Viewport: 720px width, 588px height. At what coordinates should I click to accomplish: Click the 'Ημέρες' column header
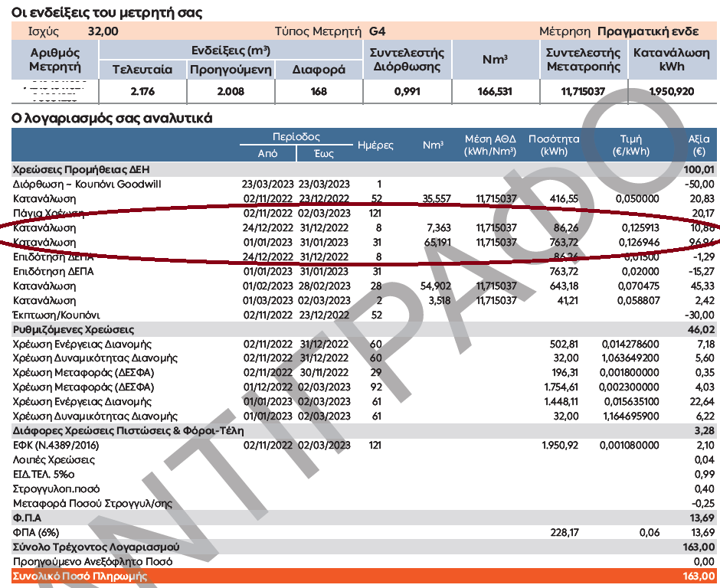(x=375, y=145)
